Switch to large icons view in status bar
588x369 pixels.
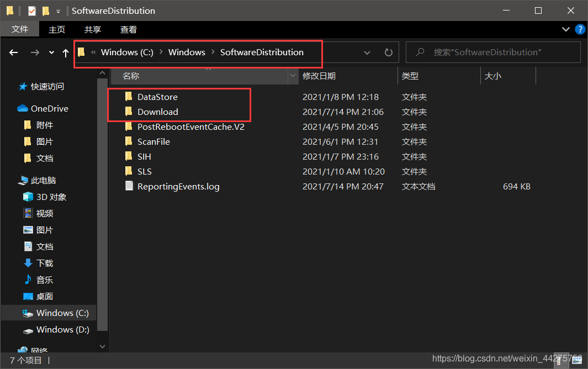click(x=577, y=361)
